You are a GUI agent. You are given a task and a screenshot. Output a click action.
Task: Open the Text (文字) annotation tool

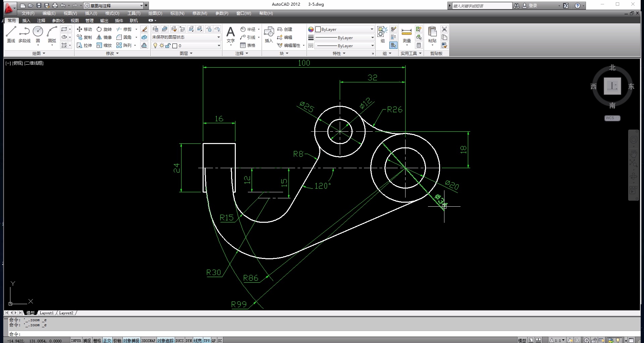coord(230,34)
